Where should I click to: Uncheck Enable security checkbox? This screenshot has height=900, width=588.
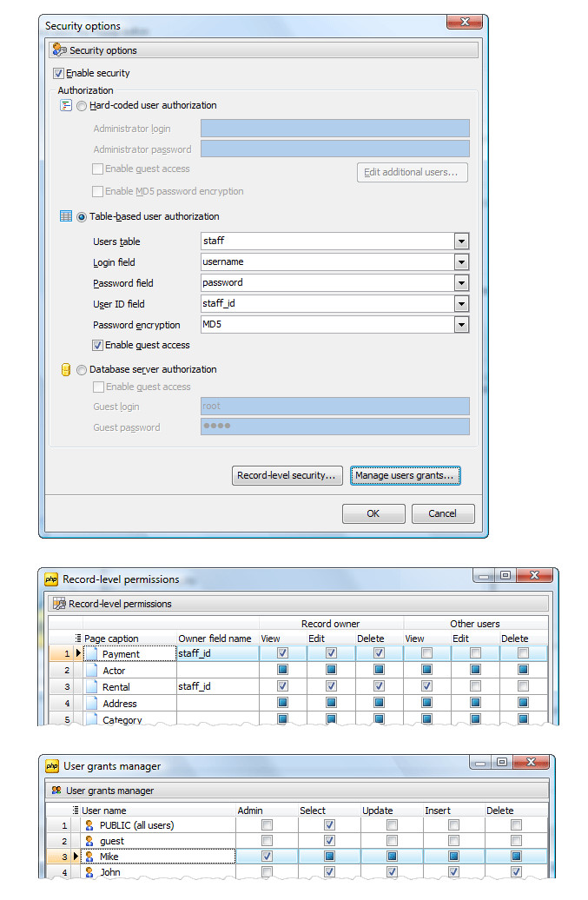click(58, 74)
